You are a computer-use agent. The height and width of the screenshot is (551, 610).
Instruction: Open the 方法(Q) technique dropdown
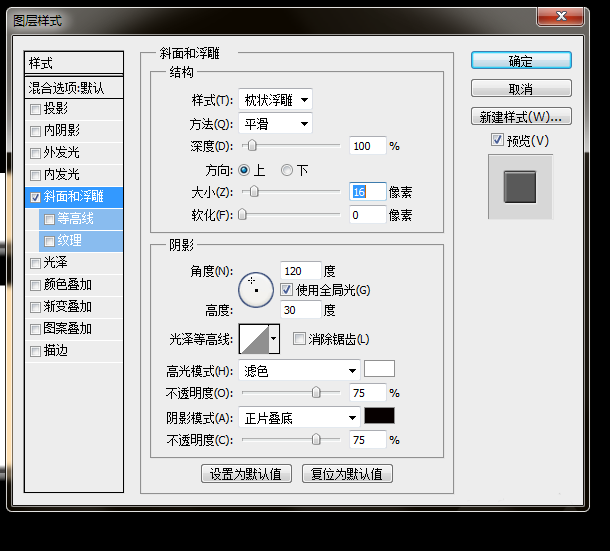276,123
